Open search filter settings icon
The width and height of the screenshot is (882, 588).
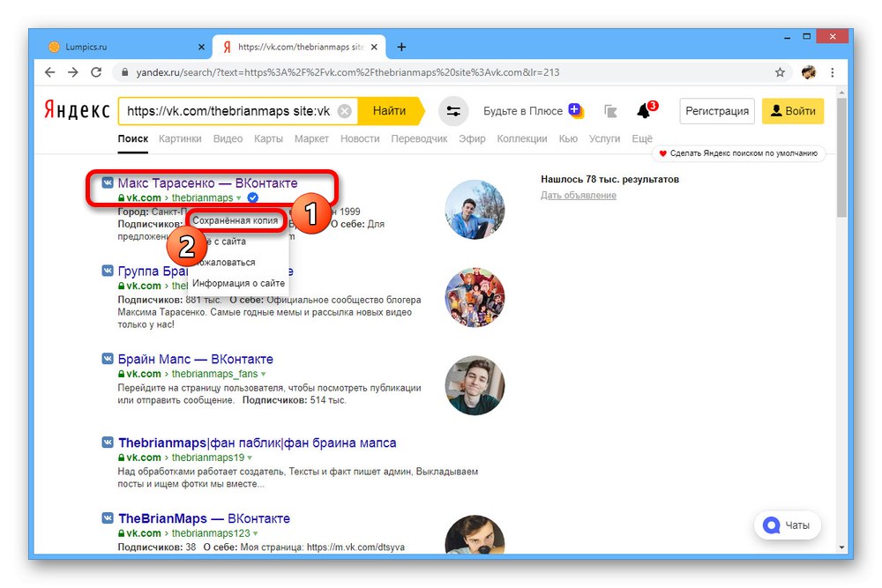(x=453, y=111)
